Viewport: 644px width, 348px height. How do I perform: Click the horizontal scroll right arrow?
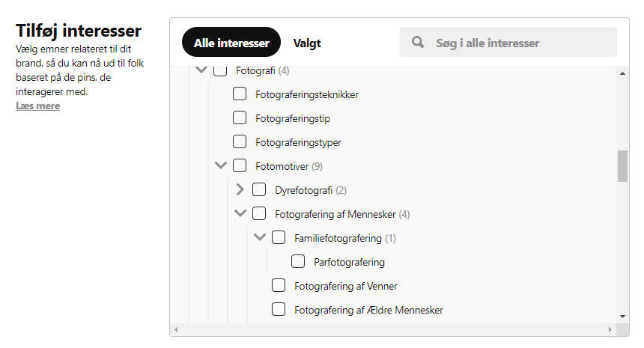tap(610, 329)
